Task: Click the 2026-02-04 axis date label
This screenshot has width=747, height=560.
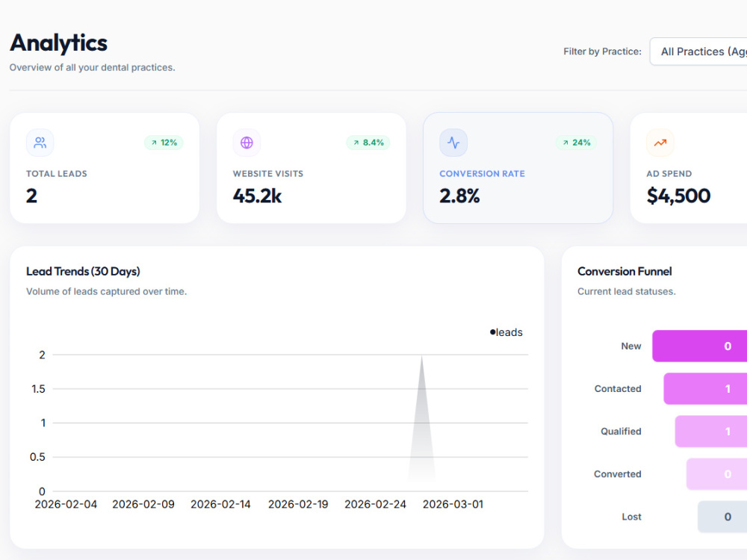Action: pos(66,504)
